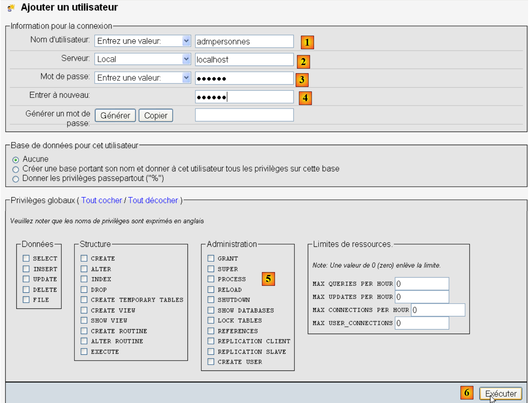
Task: Click the Exécuter button
Action: point(501,393)
